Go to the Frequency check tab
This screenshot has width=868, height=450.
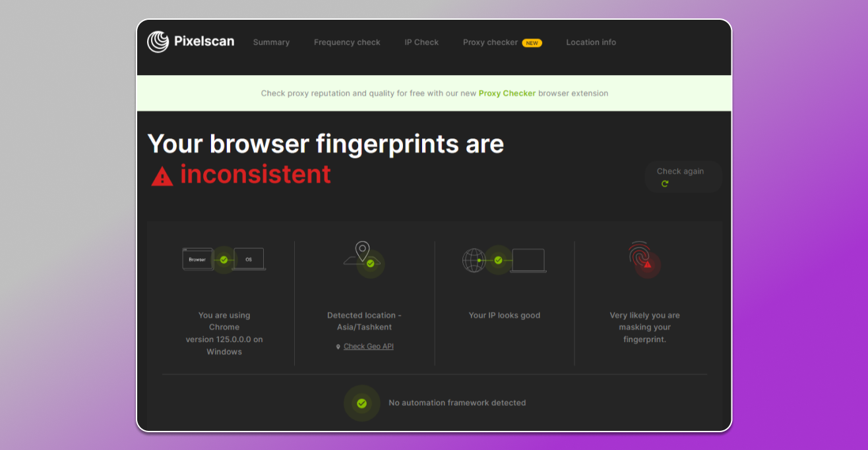347,42
